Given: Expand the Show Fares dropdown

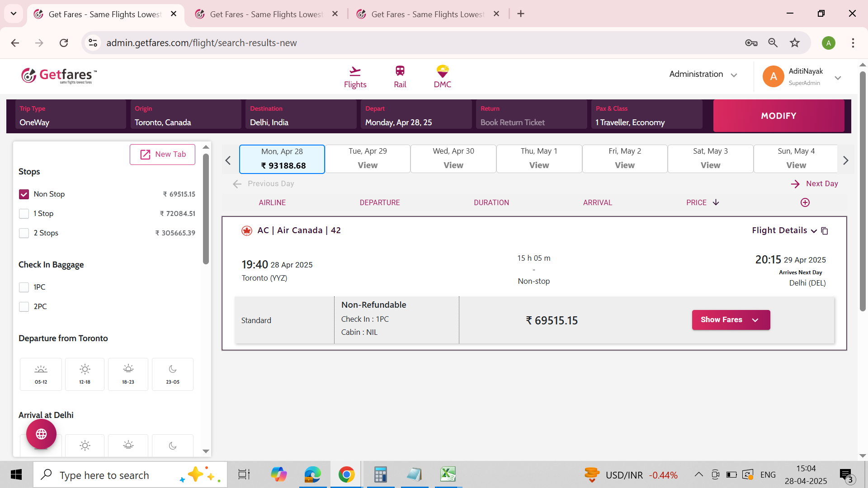Looking at the screenshot, I should tap(731, 320).
